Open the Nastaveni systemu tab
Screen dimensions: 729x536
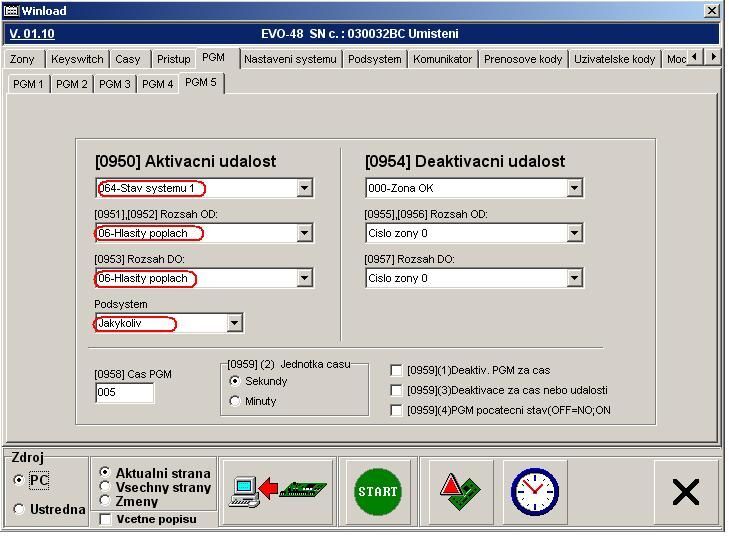pyautogui.click(x=290, y=59)
